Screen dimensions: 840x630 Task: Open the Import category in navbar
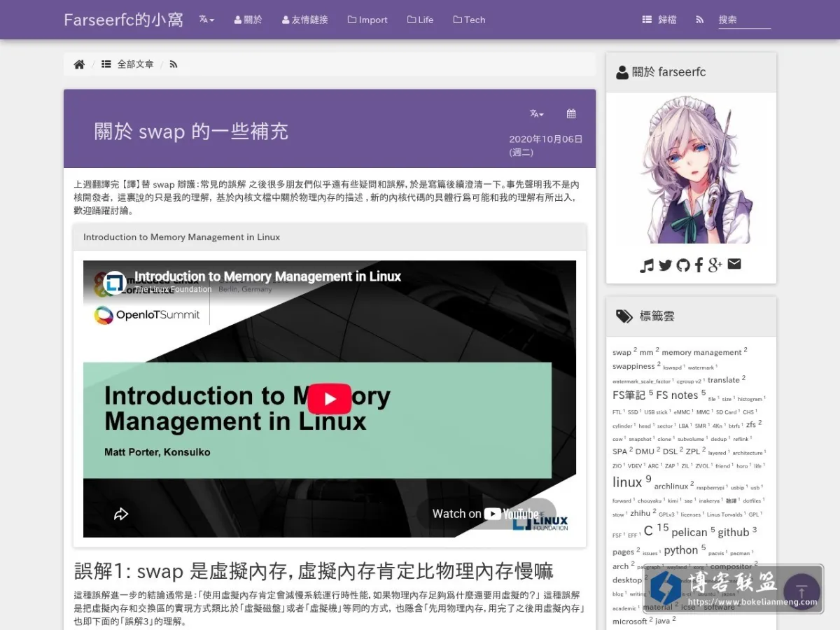(x=367, y=20)
